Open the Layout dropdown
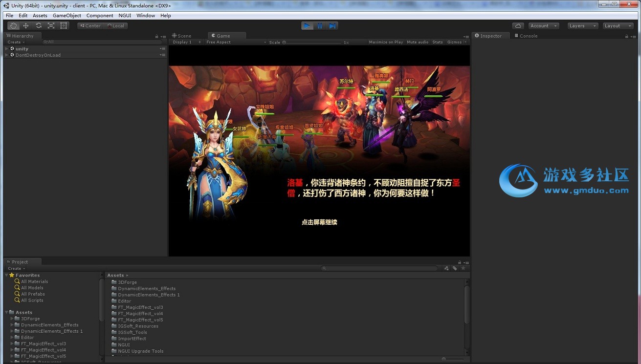The width and height of the screenshot is (641, 364). (618, 26)
